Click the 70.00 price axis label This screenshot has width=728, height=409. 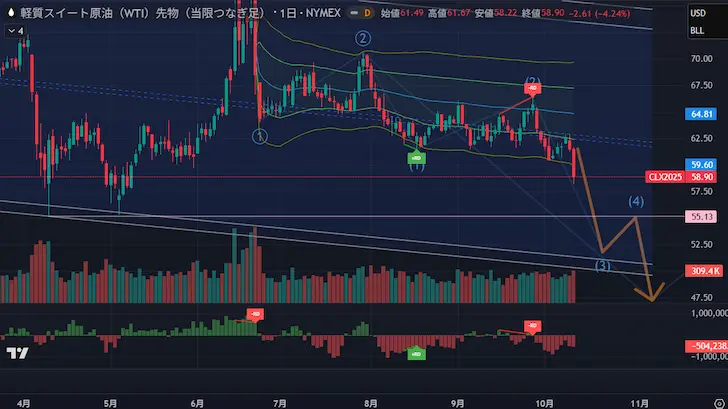(702, 58)
